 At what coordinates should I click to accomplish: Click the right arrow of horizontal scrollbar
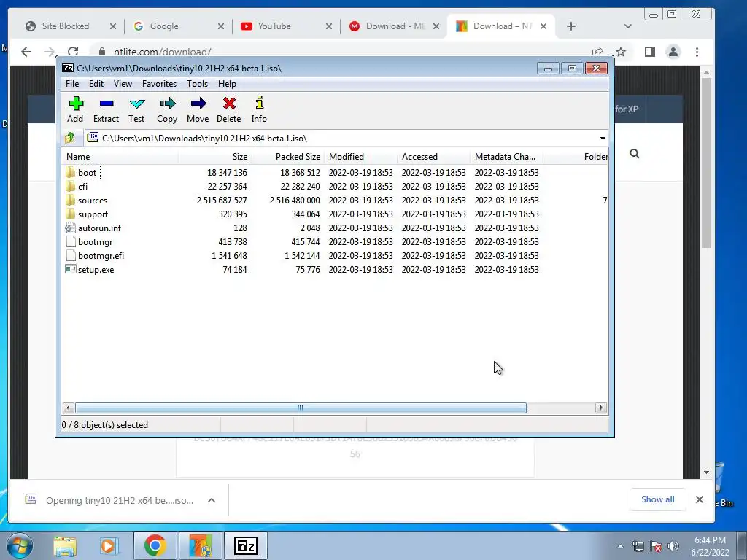(601, 408)
